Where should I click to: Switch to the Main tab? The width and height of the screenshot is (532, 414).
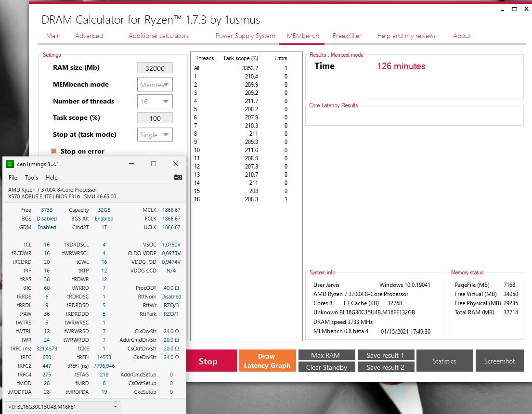53,36
